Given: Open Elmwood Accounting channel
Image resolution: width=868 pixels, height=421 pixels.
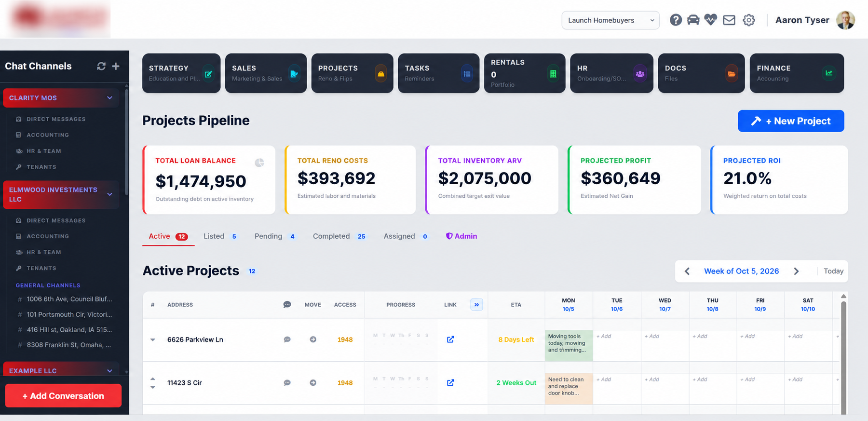Looking at the screenshot, I should (x=48, y=236).
